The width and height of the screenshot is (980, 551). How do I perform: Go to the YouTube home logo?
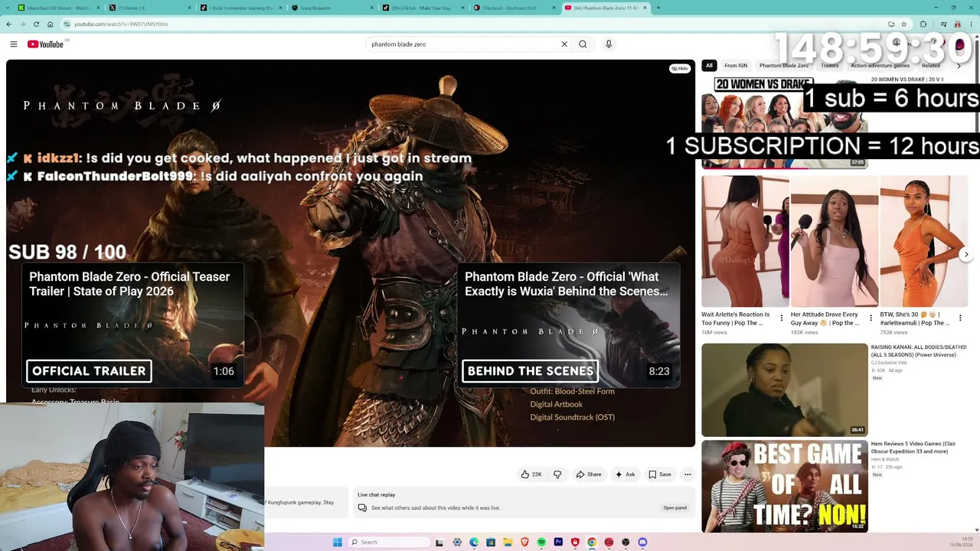click(x=45, y=44)
